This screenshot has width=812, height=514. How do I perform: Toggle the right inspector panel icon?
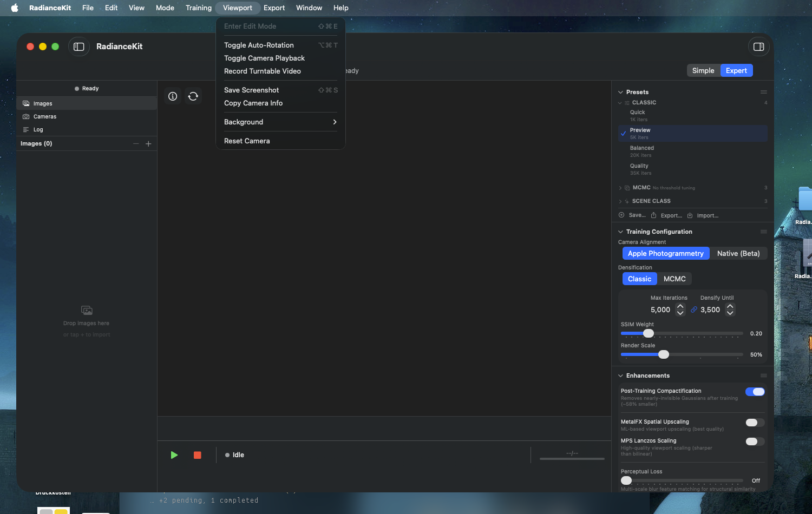[758, 47]
